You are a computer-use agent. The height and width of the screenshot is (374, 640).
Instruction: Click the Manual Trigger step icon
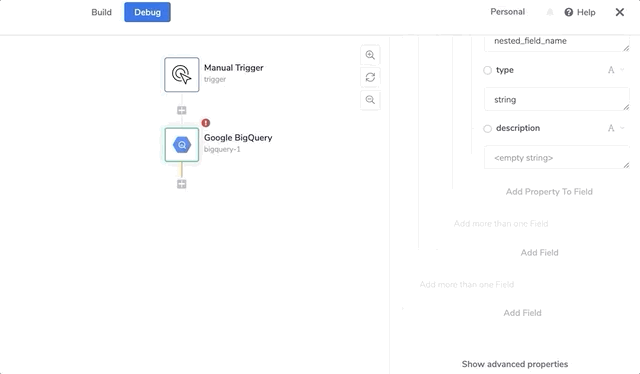182,75
